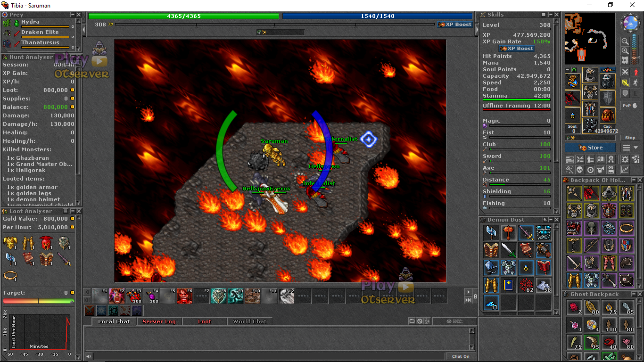Screen dimensions: 644x362
Task: Click XP Boost button in Skills panel
Action: (517, 48)
